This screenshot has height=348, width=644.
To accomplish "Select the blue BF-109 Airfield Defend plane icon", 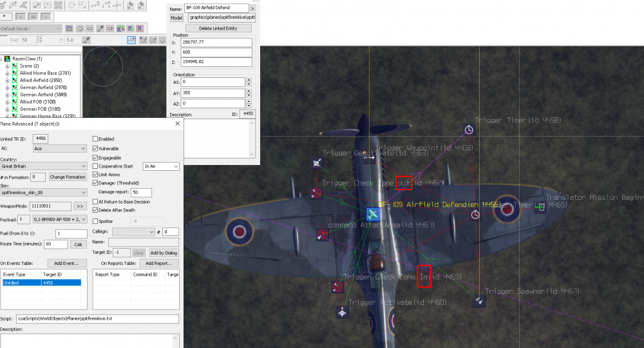I will (x=373, y=213).
